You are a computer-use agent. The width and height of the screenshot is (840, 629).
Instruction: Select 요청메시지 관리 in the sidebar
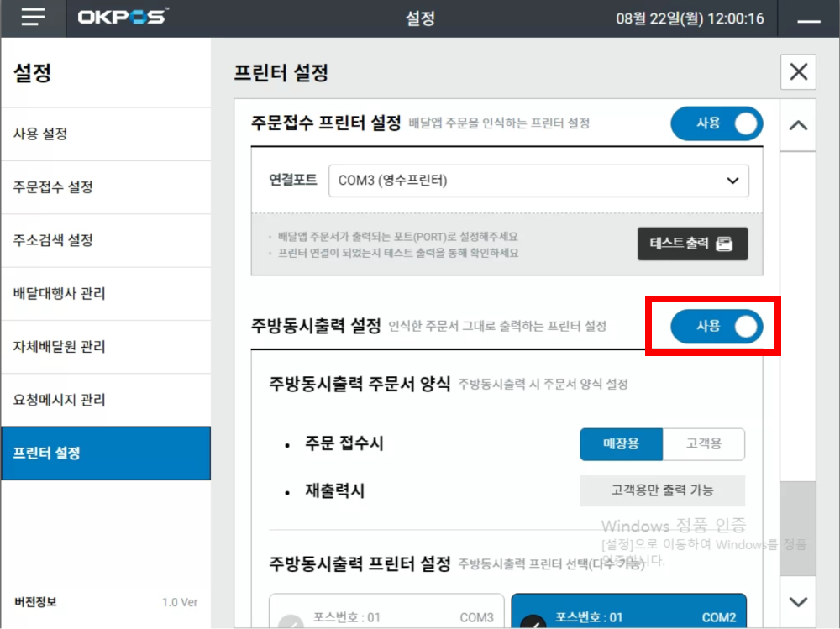105,401
